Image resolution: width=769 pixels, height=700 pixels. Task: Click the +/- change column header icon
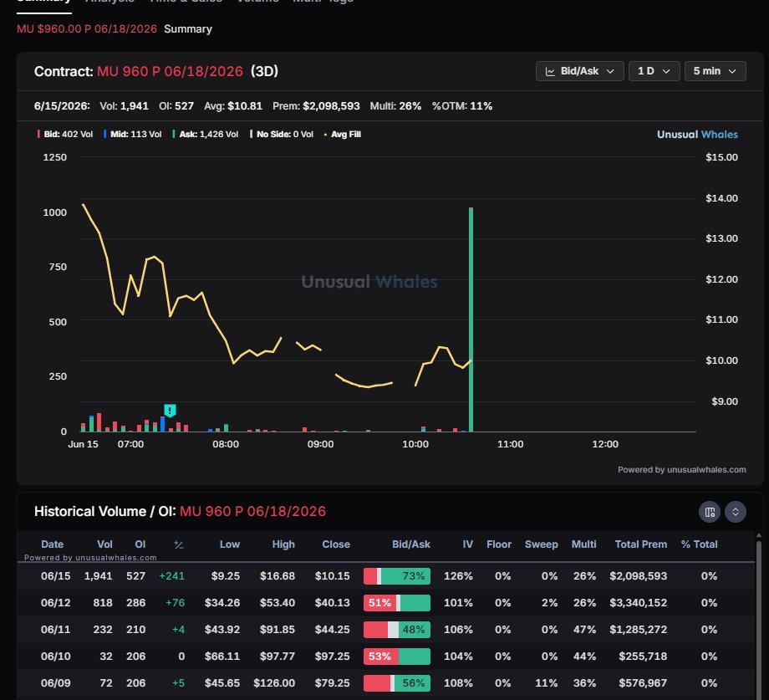(179, 544)
